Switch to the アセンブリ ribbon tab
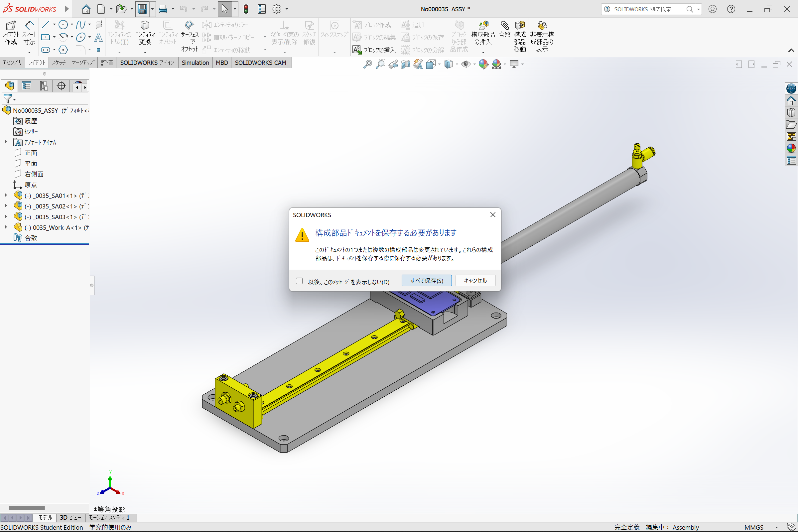This screenshot has height=532, width=798. click(x=12, y=63)
